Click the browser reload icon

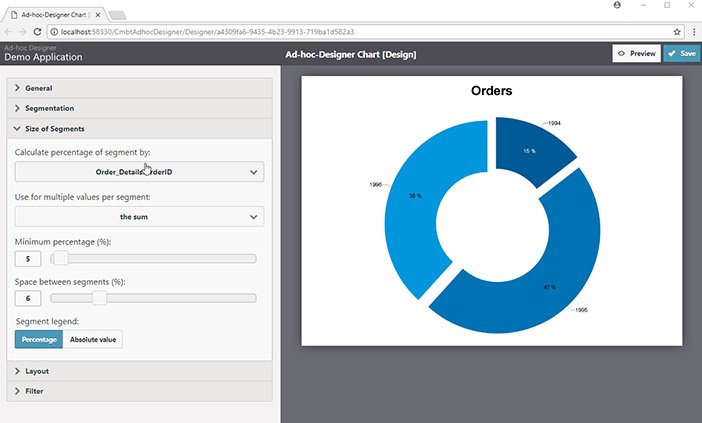pos(38,32)
